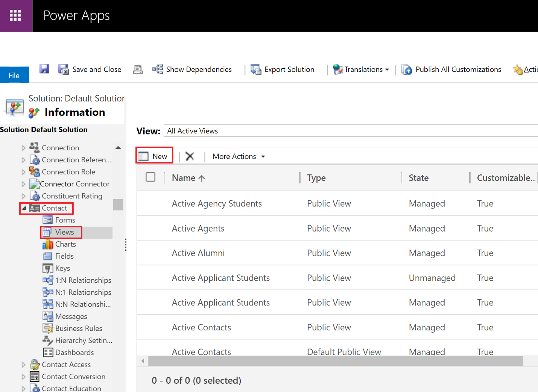Screen dimensions: 538x392
Task: Open the Power Apps app launcher waffle
Action: coord(15,15)
